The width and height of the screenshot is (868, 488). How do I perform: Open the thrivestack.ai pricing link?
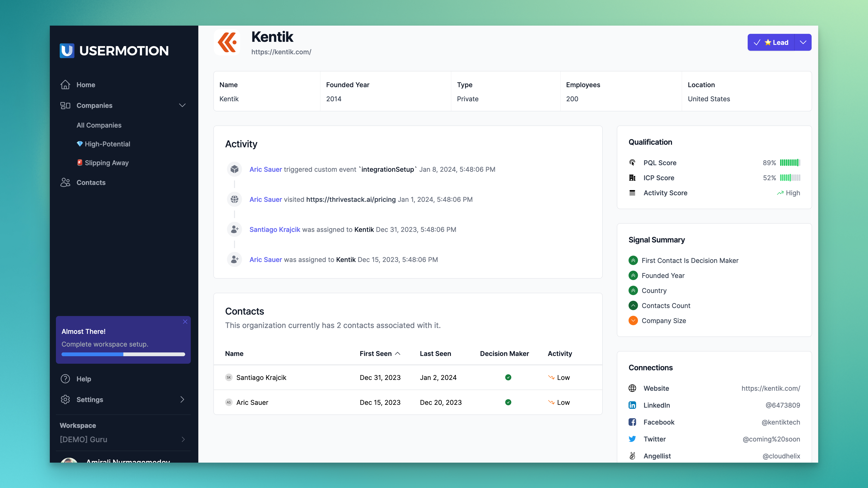(350, 199)
